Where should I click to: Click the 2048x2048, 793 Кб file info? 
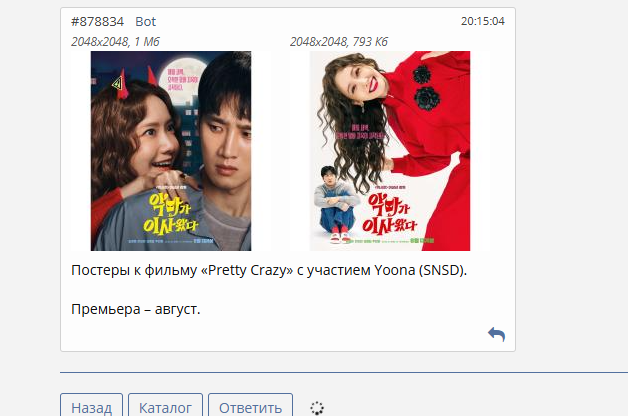pos(339,42)
